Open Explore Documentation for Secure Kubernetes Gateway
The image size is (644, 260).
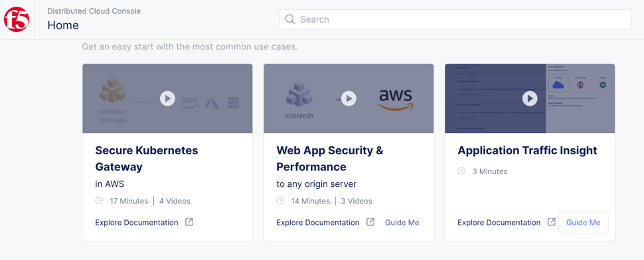point(137,223)
